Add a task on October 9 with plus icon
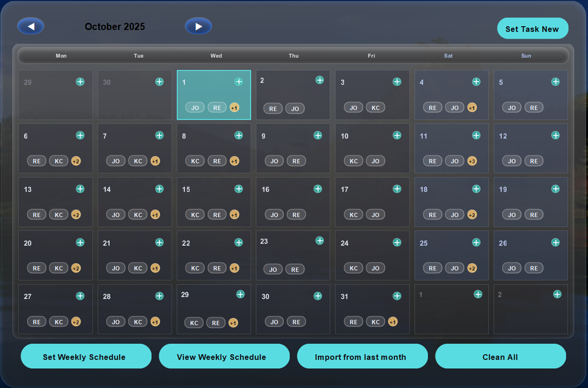The width and height of the screenshot is (588, 388). click(318, 135)
